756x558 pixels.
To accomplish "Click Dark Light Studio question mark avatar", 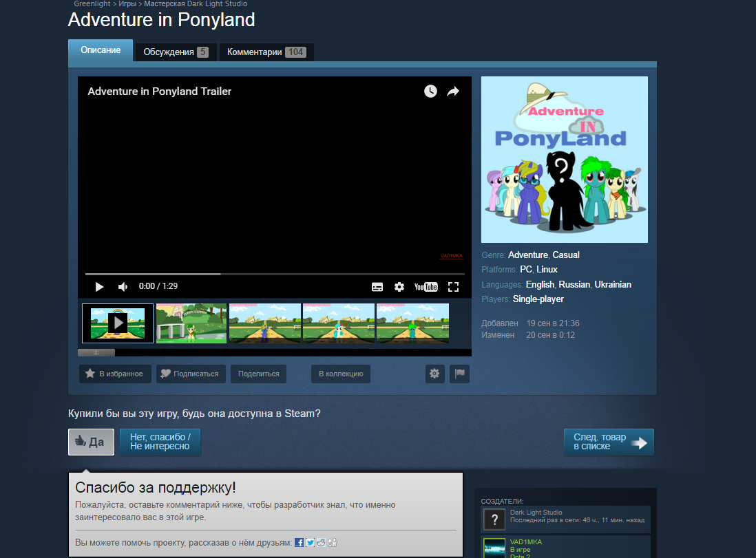I will (494, 520).
